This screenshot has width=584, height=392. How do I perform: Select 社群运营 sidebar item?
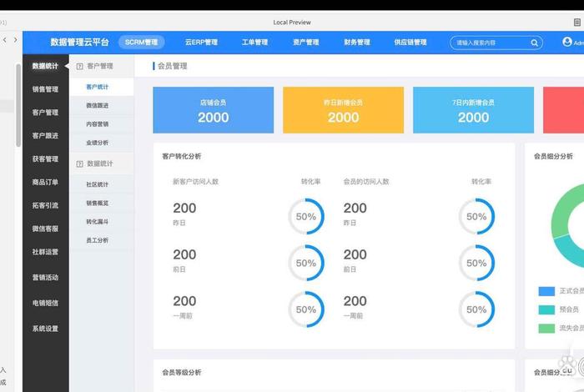coord(45,252)
